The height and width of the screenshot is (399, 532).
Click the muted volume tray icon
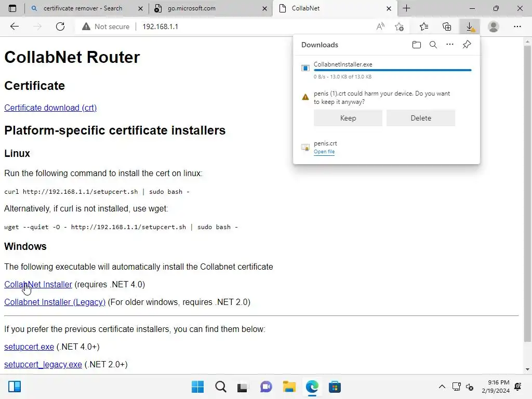click(x=470, y=387)
